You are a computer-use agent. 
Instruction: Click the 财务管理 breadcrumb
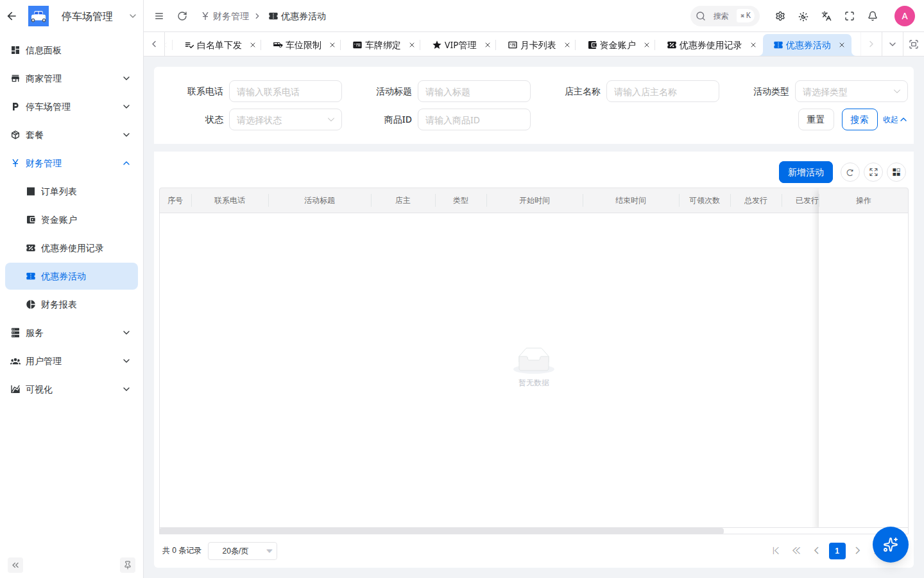225,16
